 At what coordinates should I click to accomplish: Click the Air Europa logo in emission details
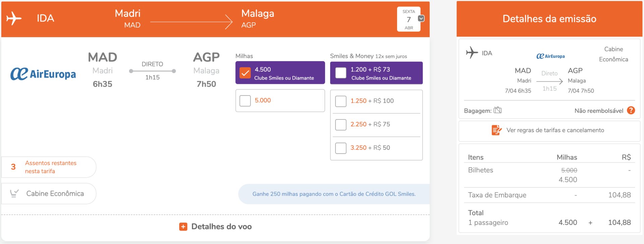[x=550, y=56]
